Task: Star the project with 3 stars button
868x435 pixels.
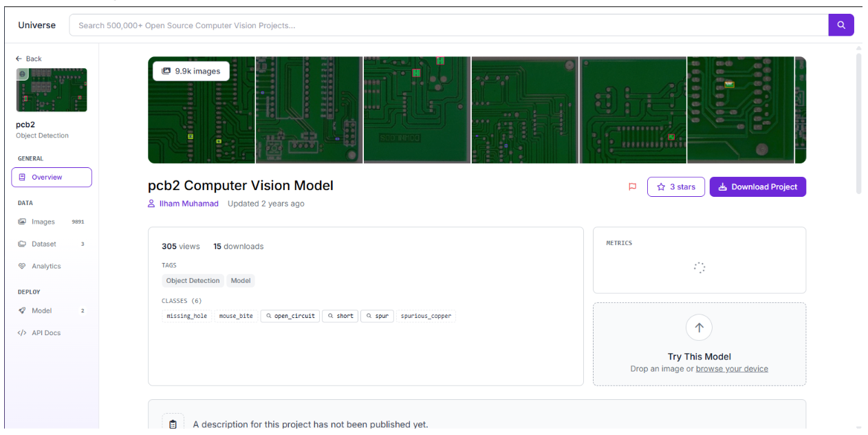Action: pyautogui.click(x=675, y=187)
